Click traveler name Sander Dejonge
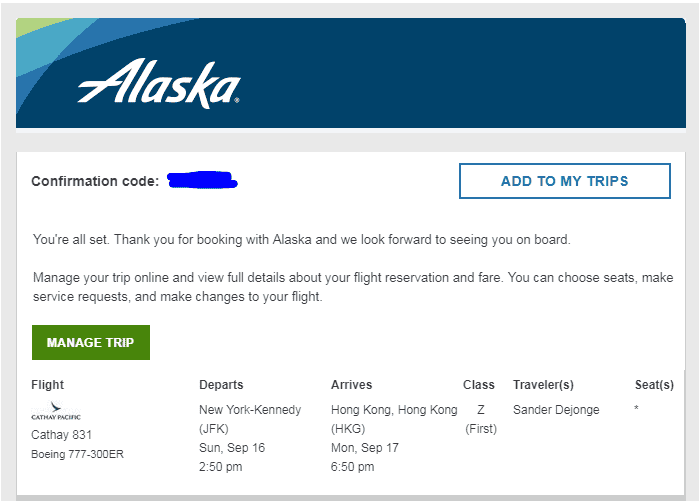Screen dimensions: 699x501 pos(558,410)
